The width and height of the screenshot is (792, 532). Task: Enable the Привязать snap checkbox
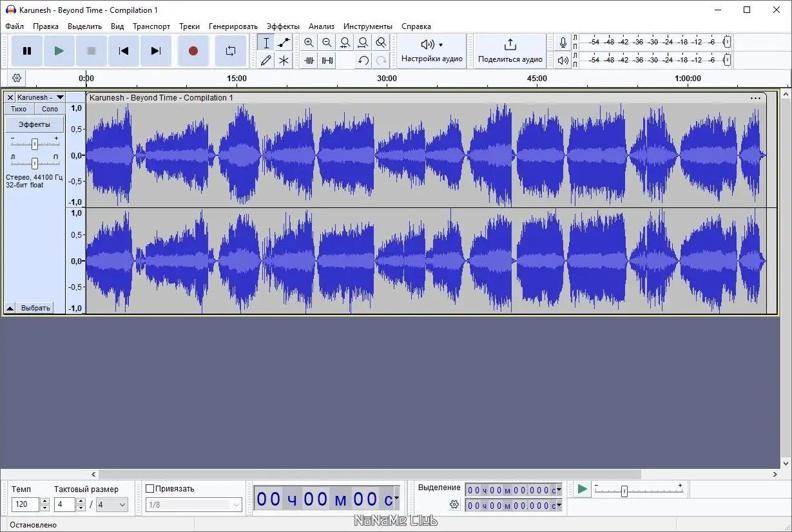[150, 489]
